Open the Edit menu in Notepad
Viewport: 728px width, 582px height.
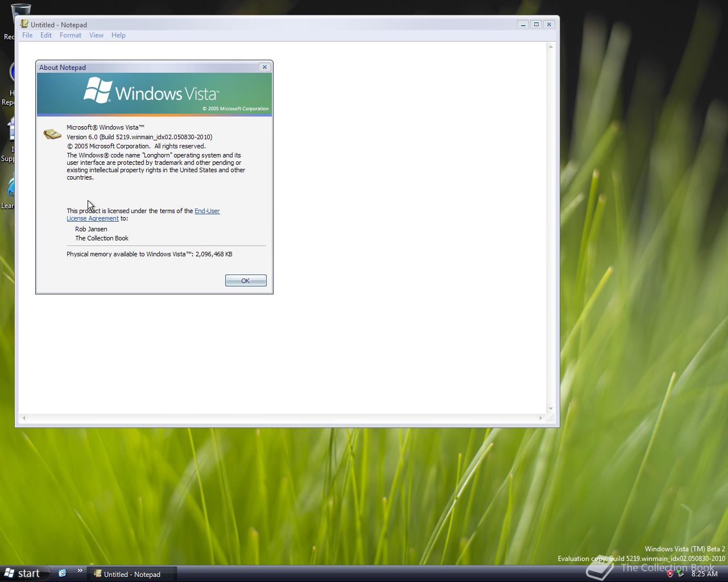point(46,35)
